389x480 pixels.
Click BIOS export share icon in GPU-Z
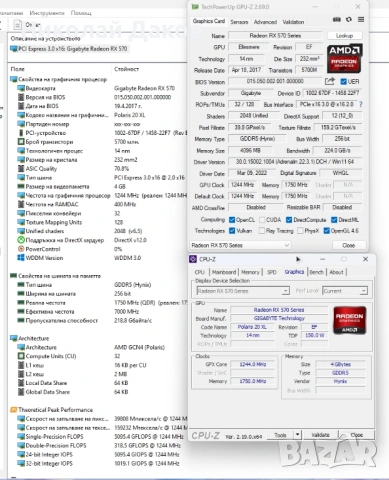[x=330, y=81]
